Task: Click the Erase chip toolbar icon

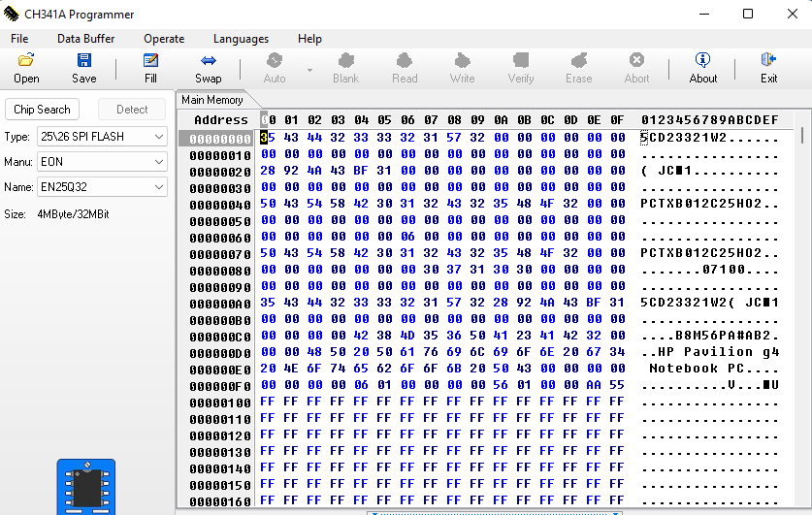Action: [579, 61]
